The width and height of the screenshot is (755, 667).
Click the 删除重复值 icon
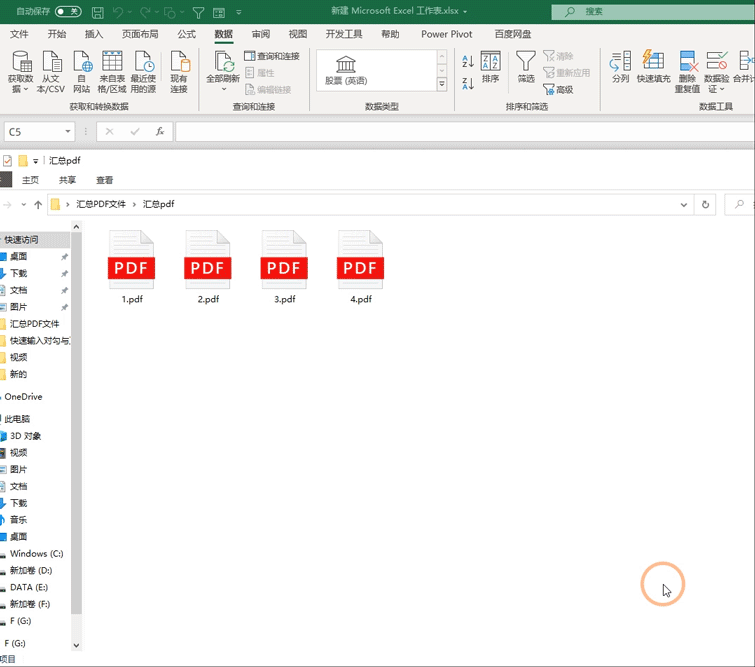coord(688,72)
